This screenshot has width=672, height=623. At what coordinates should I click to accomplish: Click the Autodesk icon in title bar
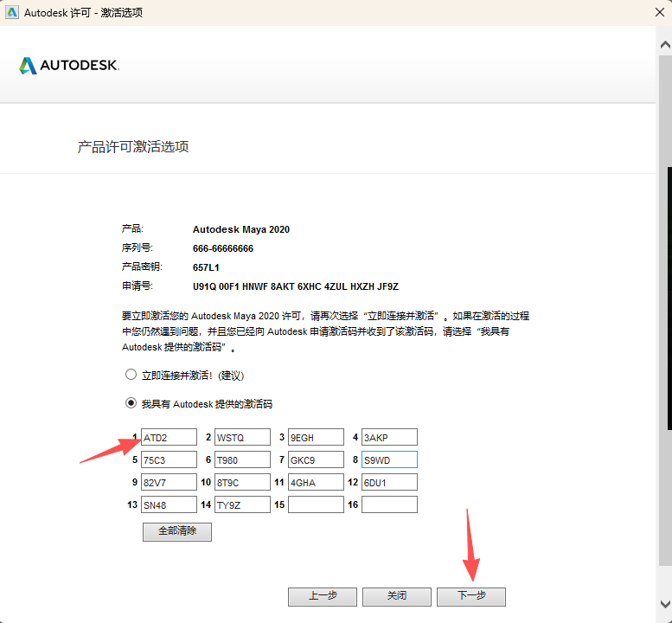12,12
